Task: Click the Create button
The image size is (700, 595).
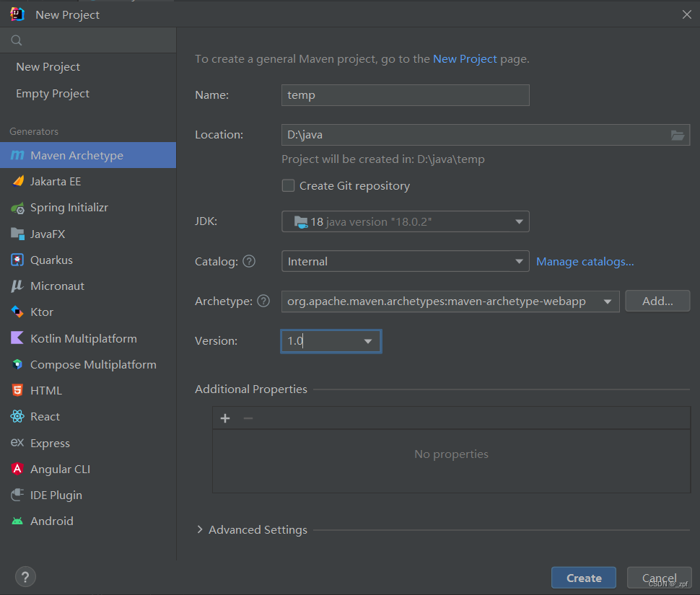Action: (584, 578)
